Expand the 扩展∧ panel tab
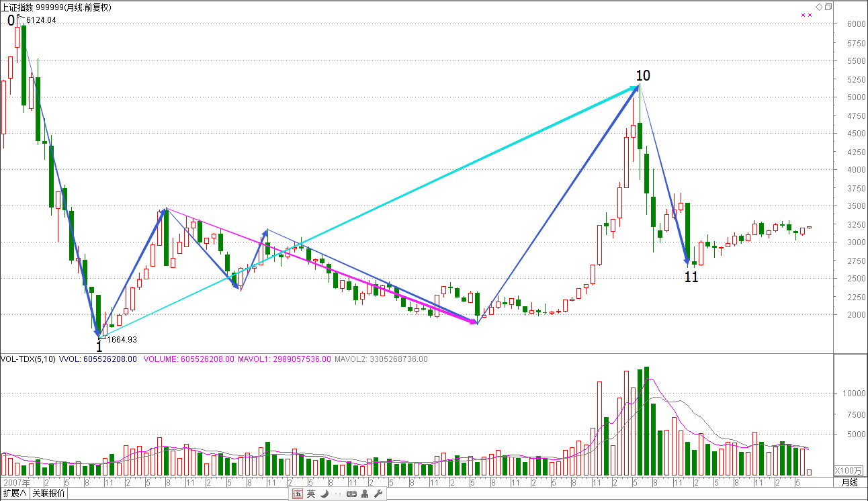 pyautogui.click(x=14, y=494)
